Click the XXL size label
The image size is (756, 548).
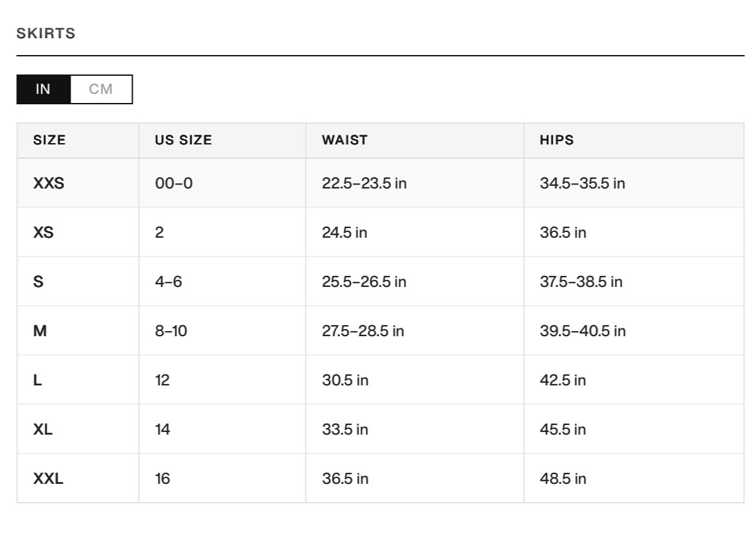pos(48,479)
